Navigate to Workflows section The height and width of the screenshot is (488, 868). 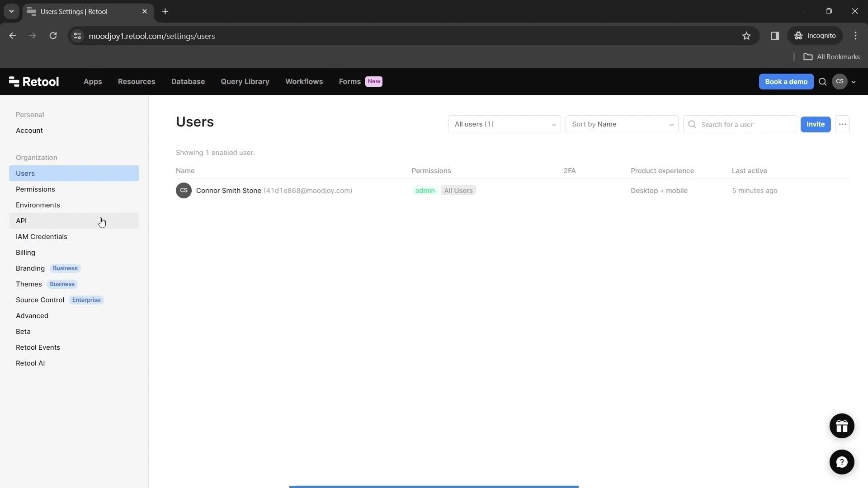[304, 81]
